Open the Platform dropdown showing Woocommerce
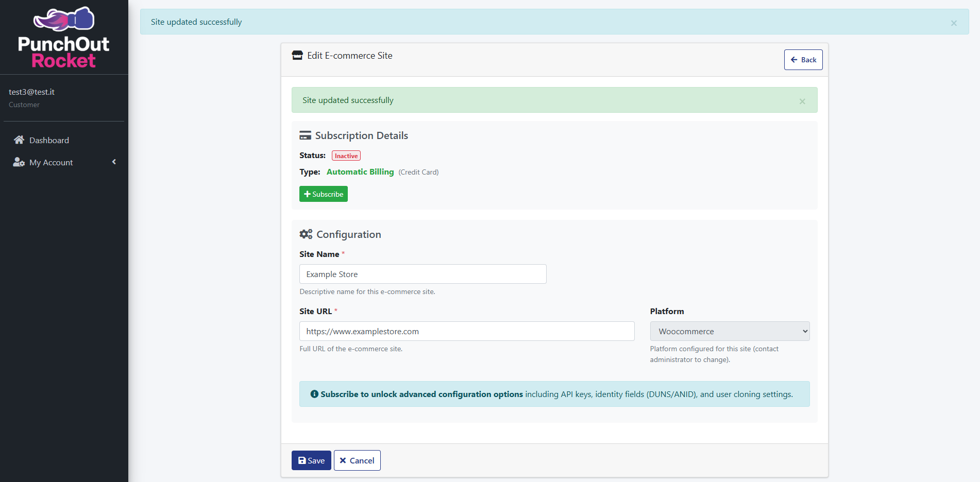 click(x=730, y=331)
